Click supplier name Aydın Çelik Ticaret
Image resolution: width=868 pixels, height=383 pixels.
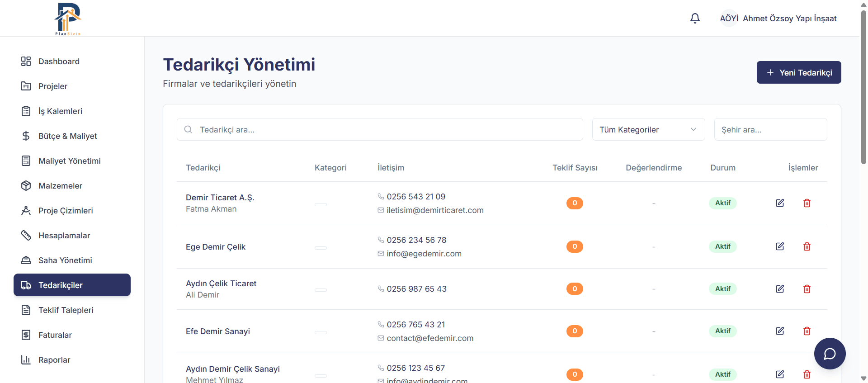point(221,284)
